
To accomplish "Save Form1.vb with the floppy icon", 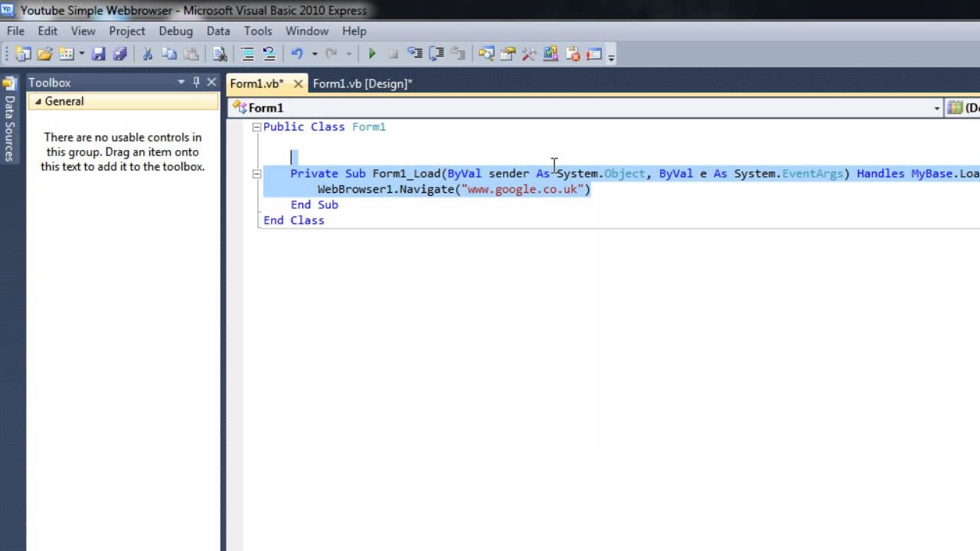I will tap(98, 54).
